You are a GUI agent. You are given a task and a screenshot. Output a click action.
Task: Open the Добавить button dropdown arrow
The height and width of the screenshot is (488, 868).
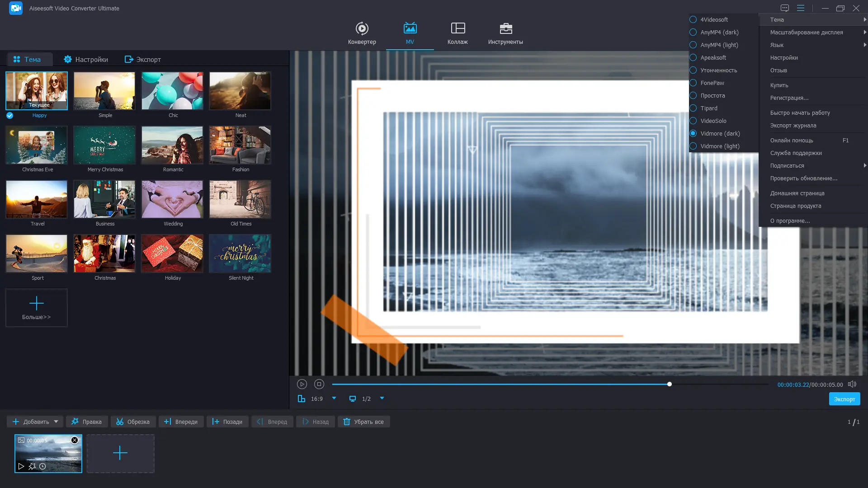click(x=56, y=422)
